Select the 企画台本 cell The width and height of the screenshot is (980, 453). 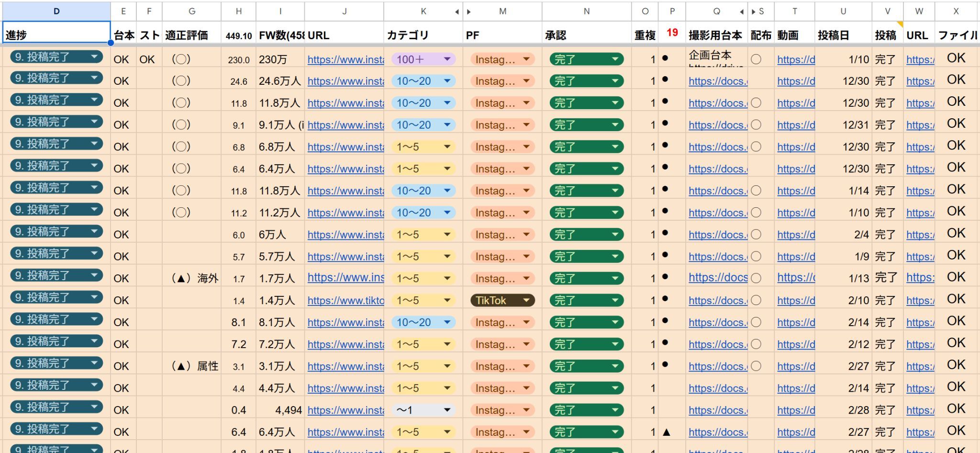pos(710,55)
